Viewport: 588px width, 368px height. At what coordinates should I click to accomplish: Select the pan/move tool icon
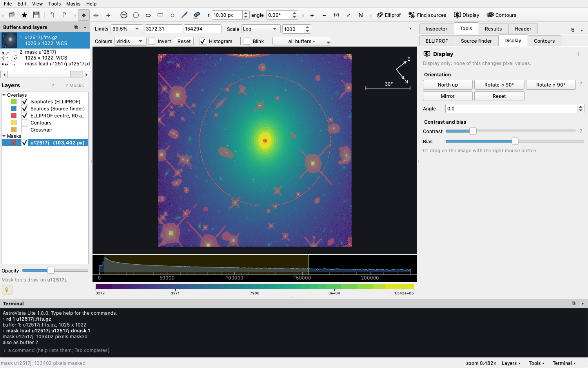(x=83, y=15)
